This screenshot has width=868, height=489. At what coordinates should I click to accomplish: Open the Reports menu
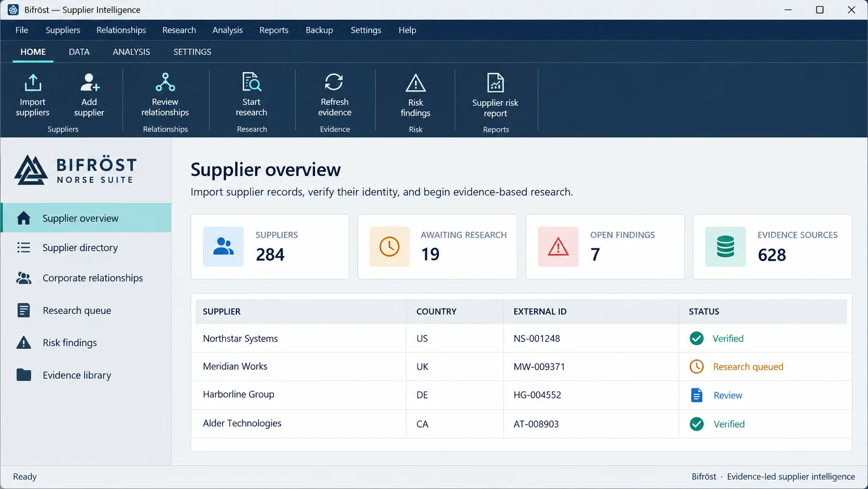point(274,30)
